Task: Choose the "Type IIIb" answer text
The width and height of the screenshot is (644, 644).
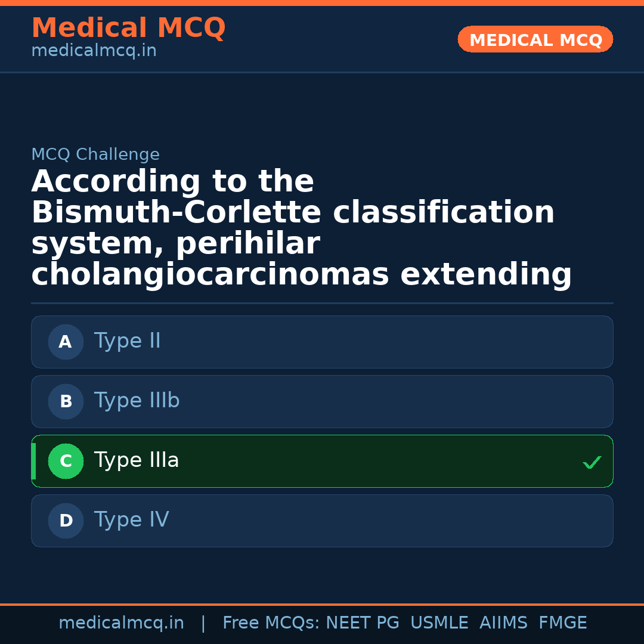Action: 137,401
